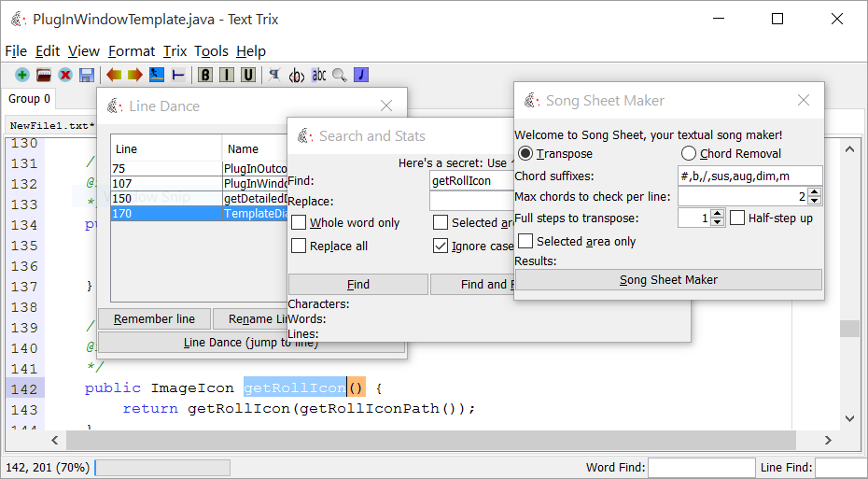The height and width of the screenshot is (479, 868).
Task: Open the Help menu
Action: point(251,51)
